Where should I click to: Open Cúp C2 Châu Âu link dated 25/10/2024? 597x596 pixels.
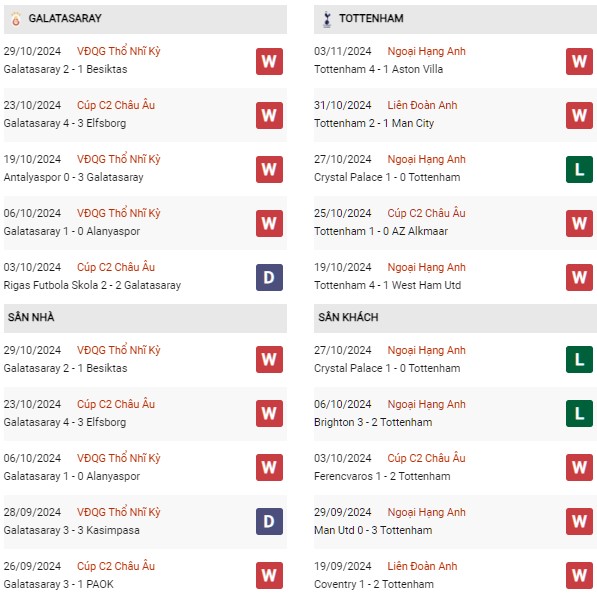point(426,213)
